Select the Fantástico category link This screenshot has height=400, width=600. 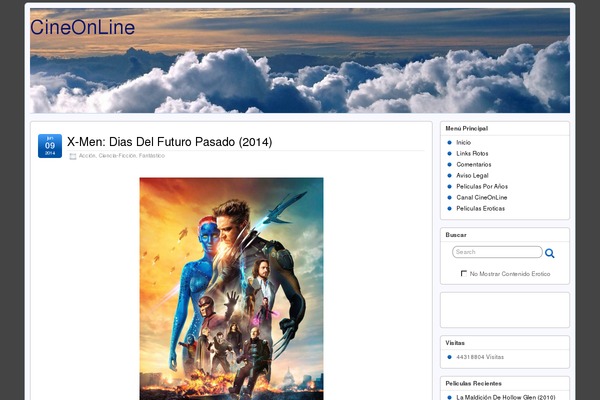152,156
